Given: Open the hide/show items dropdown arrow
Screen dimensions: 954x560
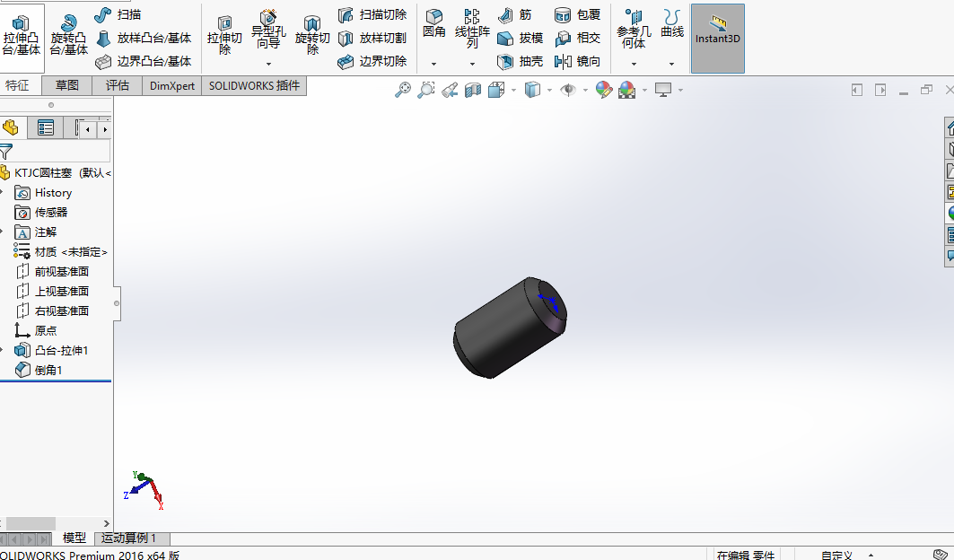Looking at the screenshot, I should pyautogui.click(x=585, y=90).
